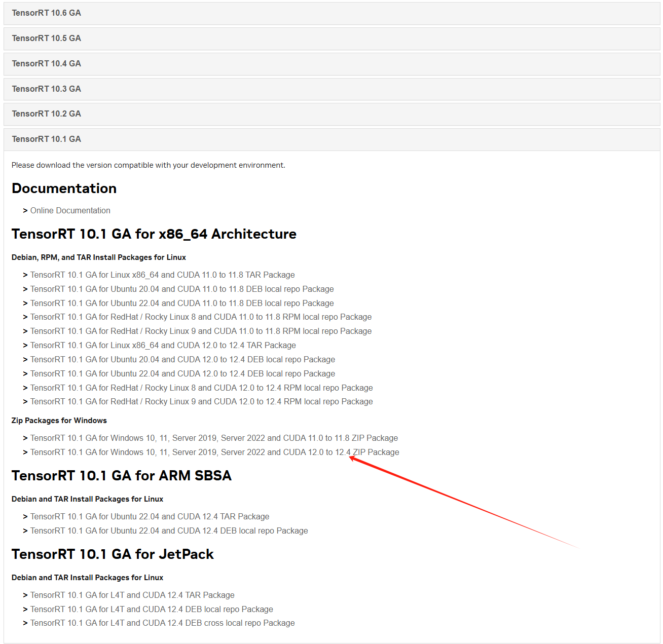This screenshot has width=663, height=644.
Task: Expand the TensorRT 10.4 GA accordion
Action: [x=47, y=64]
